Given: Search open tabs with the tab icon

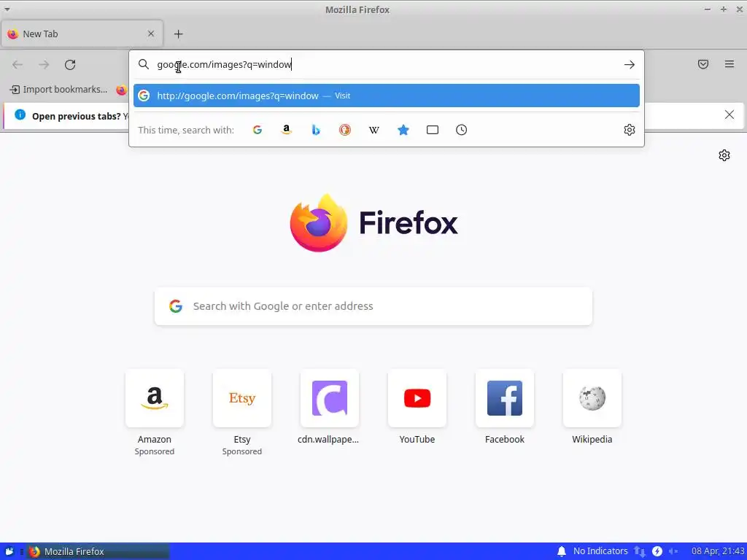Looking at the screenshot, I should coord(432,130).
